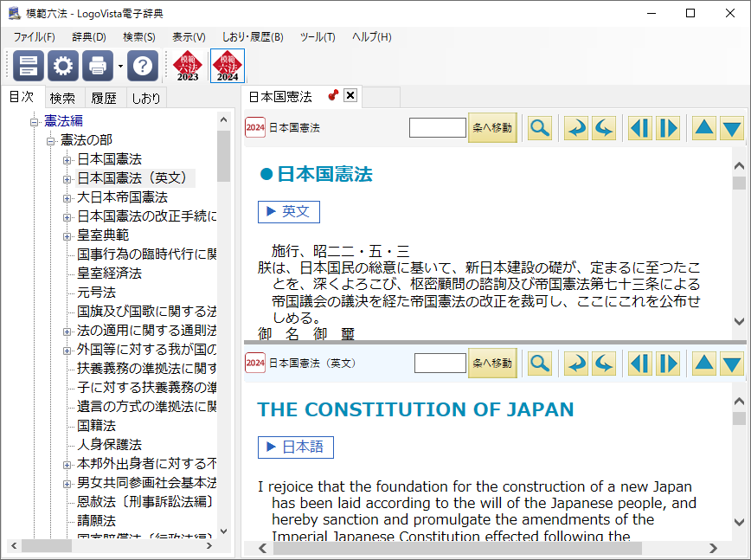The height and width of the screenshot is (560, 751).
Task: Pin the 日本国憲法 tab with the pin icon
Action: 333,95
